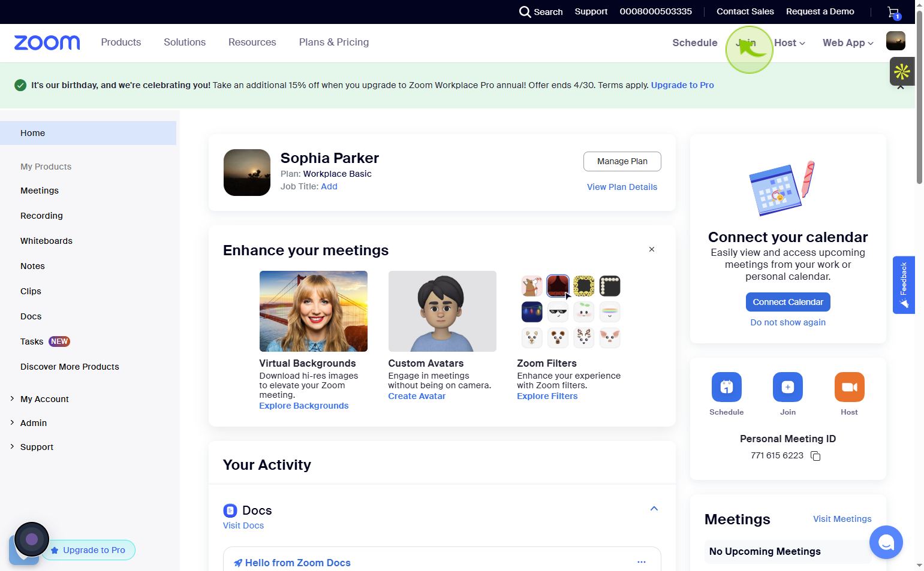Open the Web App dropdown
This screenshot has height=571, width=924.
[x=848, y=43]
